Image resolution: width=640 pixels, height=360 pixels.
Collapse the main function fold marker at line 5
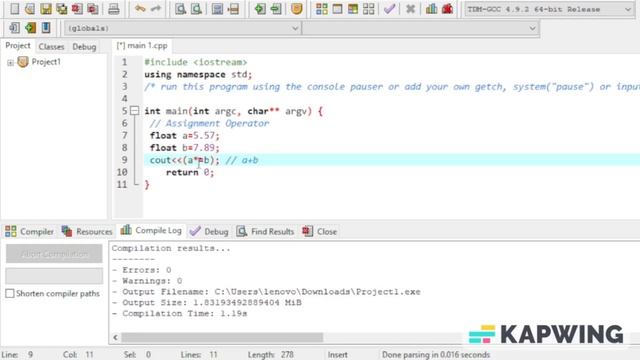[x=134, y=111]
